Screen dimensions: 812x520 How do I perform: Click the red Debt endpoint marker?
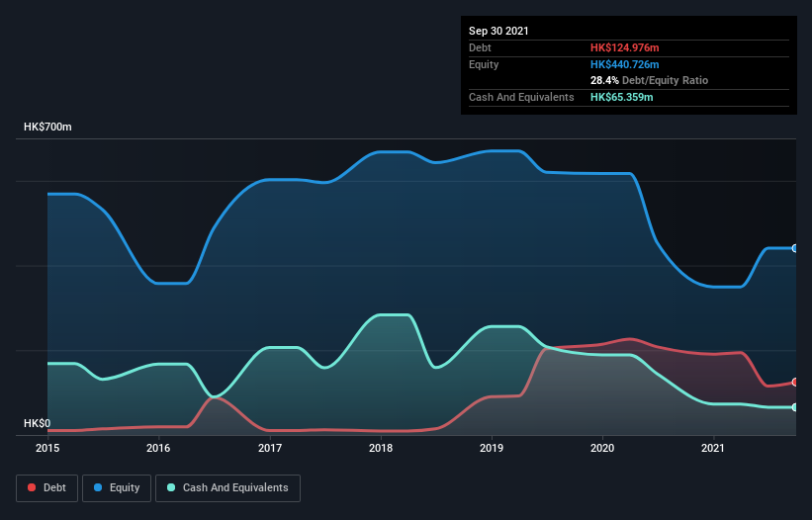click(x=795, y=383)
